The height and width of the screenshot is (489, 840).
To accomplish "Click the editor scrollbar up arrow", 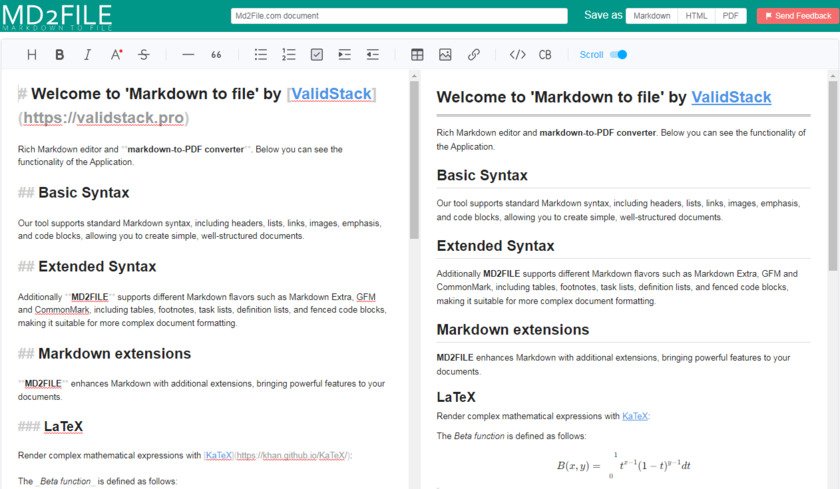I will [414, 77].
